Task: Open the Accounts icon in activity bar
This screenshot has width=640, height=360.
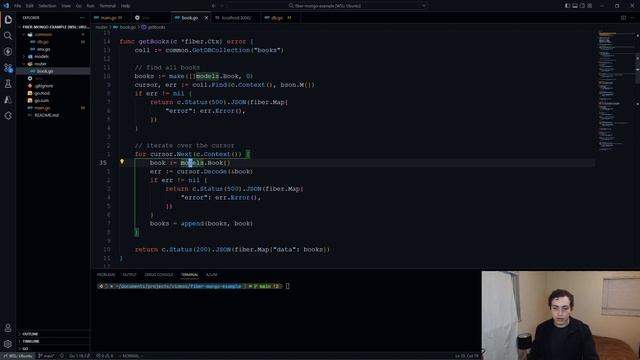Action: click(8, 328)
